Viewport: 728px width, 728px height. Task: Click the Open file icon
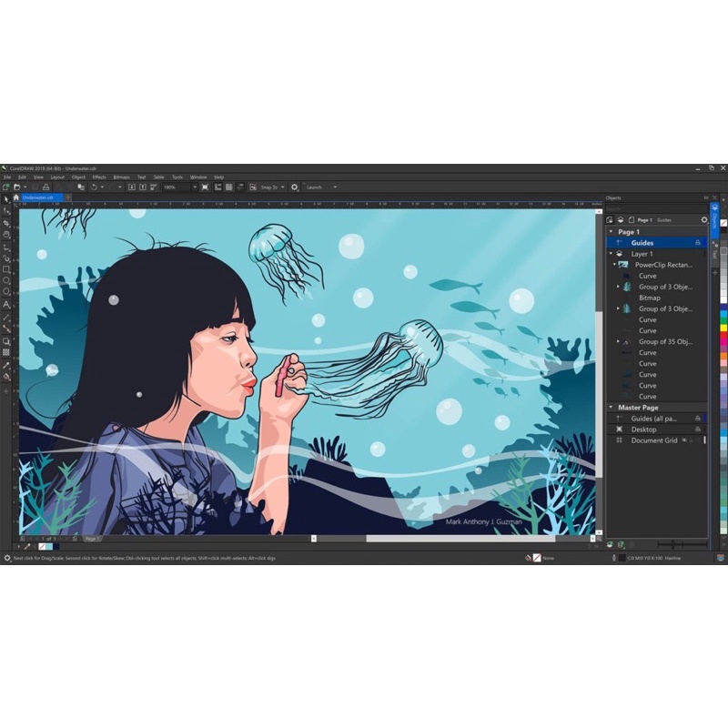(16, 187)
